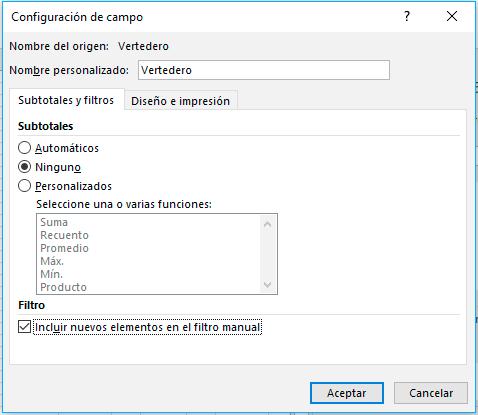Close the Configuración de campo dialog
This screenshot has height=415, width=478.
click(452, 16)
